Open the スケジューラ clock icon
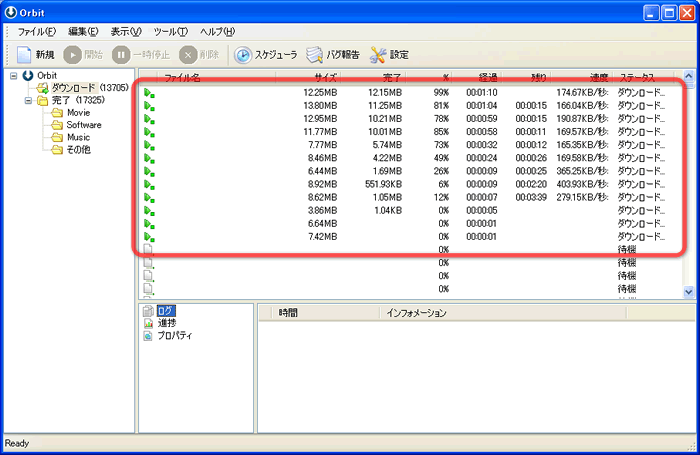 (243, 55)
